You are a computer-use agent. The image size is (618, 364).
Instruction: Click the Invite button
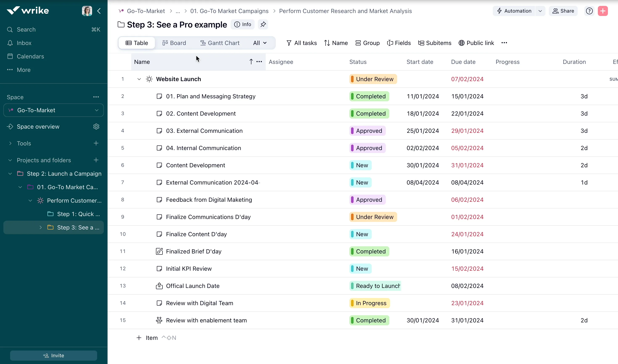coord(53,355)
